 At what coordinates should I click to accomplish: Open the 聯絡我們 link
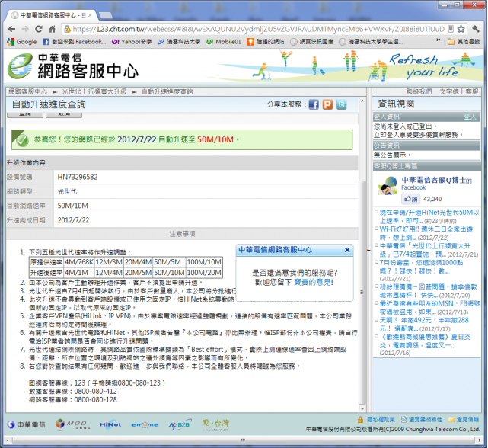point(419,91)
